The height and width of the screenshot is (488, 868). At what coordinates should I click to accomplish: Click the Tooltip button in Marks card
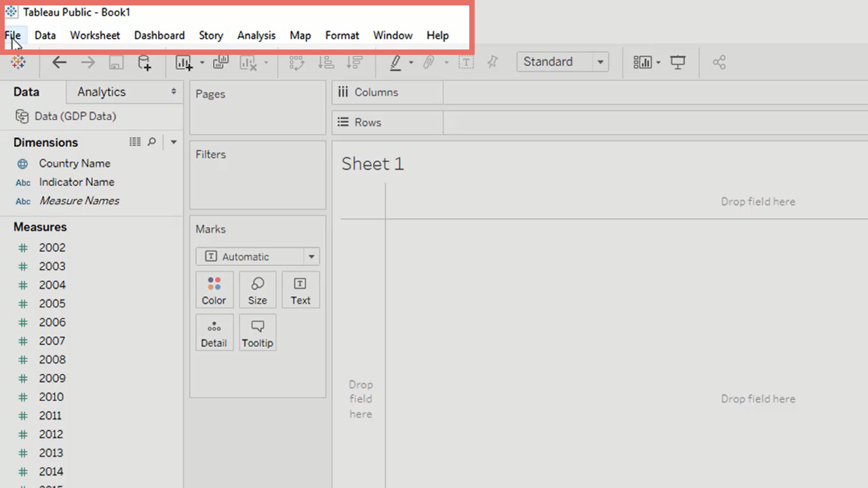pos(257,333)
